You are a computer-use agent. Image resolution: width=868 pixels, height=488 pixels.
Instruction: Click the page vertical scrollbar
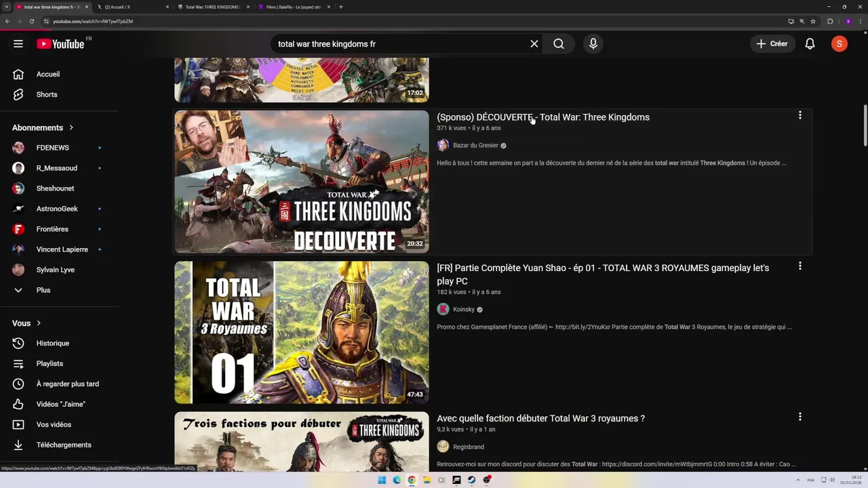tap(865, 125)
